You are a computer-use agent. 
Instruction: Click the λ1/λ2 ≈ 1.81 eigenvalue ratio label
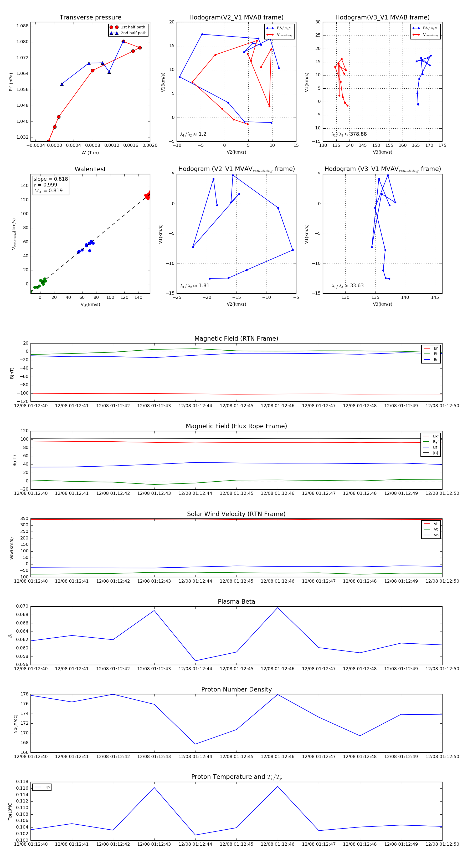194,286
